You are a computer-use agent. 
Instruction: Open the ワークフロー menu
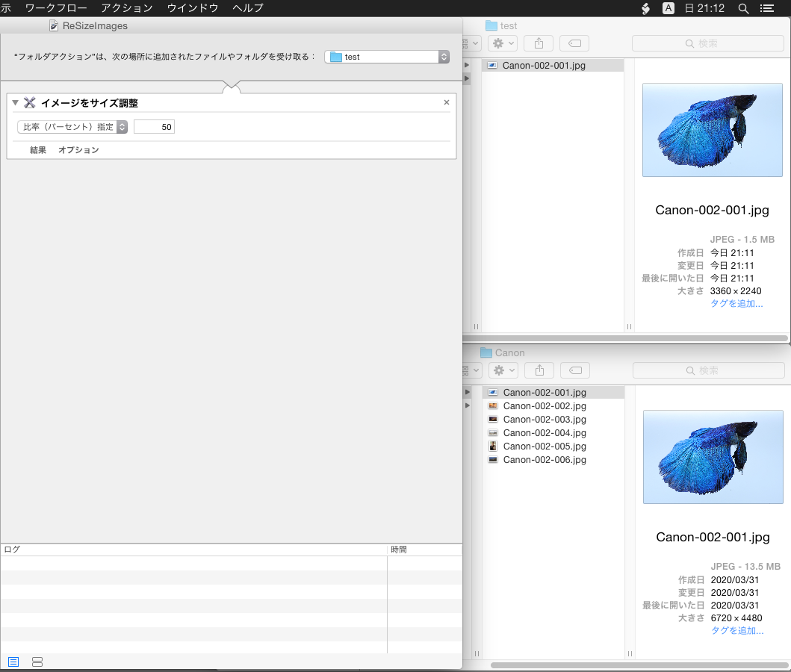[56, 8]
